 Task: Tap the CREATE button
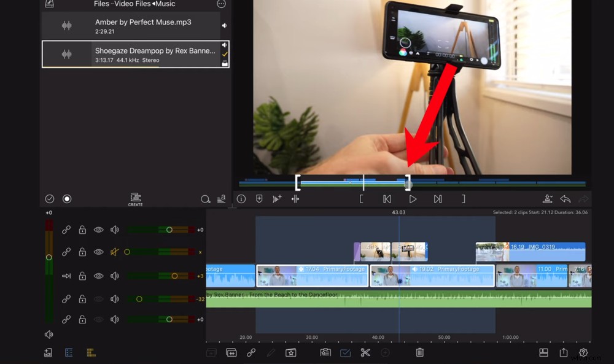pyautogui.click(x=135, y=199)
